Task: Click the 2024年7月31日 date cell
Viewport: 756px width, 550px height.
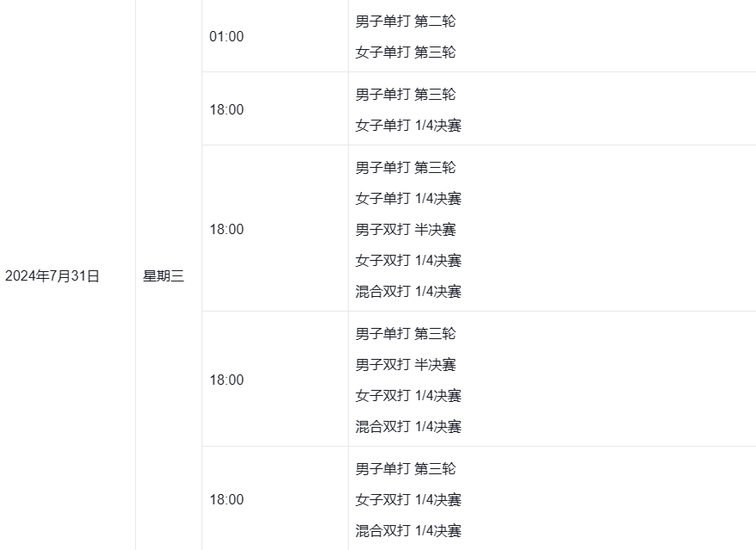Action: [53, 276]
